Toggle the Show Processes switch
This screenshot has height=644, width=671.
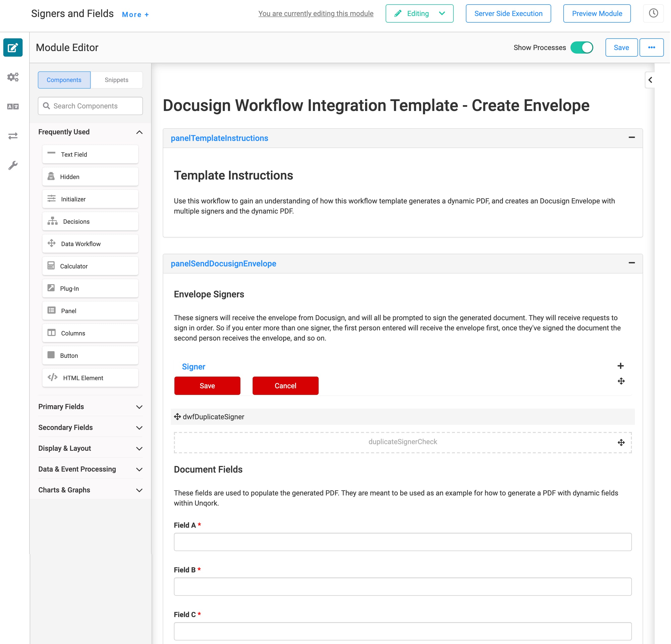point(582,47)
